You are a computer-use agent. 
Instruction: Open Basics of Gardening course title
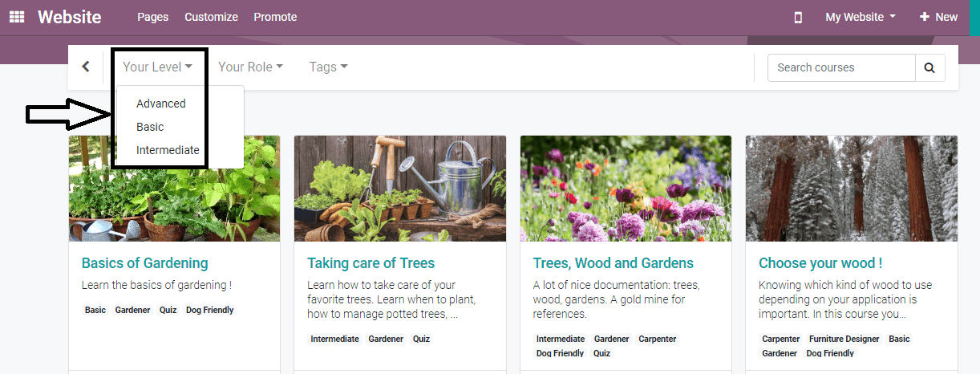click(144, 263)
